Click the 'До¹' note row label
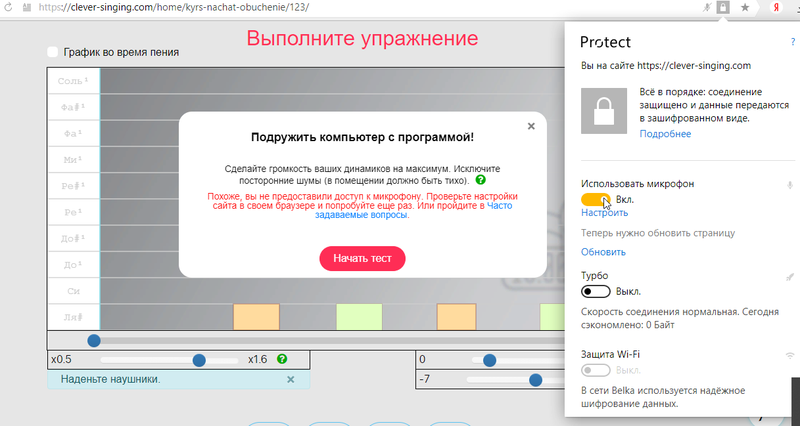Image resolution: width=800 pixels, height=426 pixels. (x=73, y=265)
